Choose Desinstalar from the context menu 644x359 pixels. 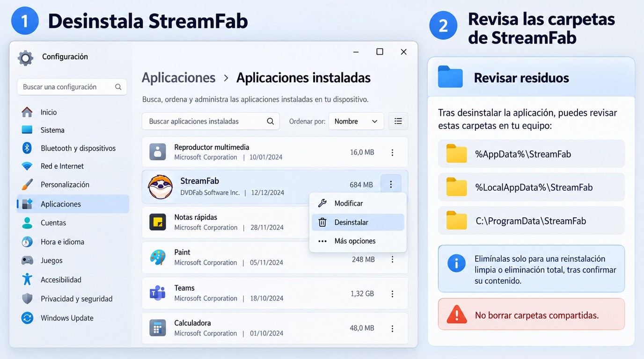point(358,223)
